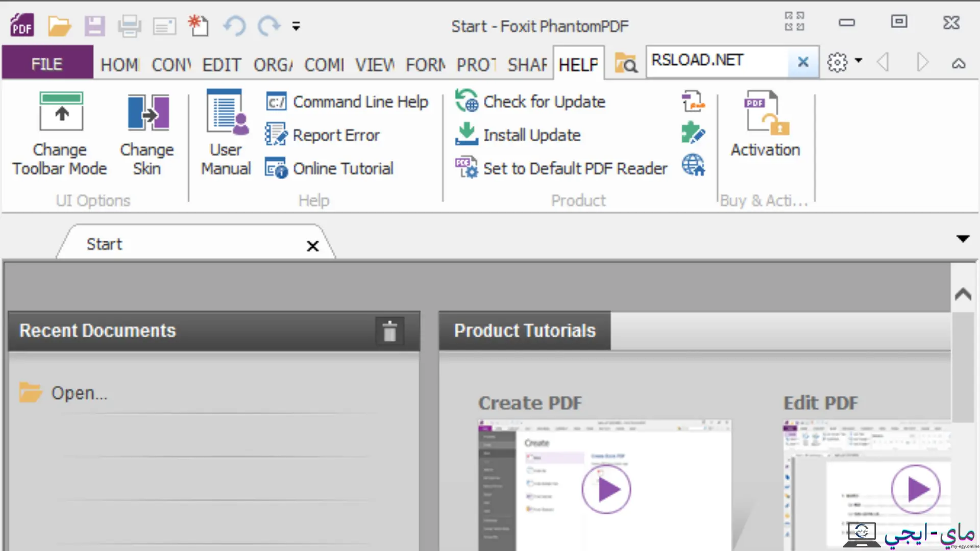Open the Online Tutorial
This screenshot has width=980, height=551.
329,168
